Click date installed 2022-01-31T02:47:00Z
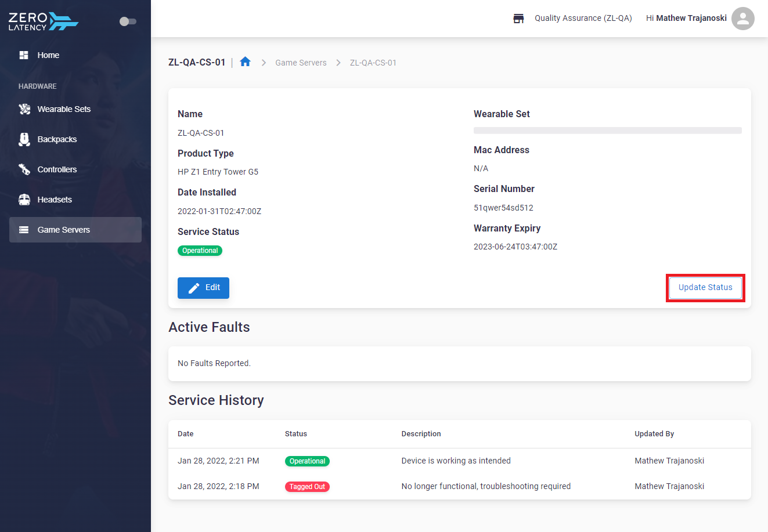 (219, 211)
